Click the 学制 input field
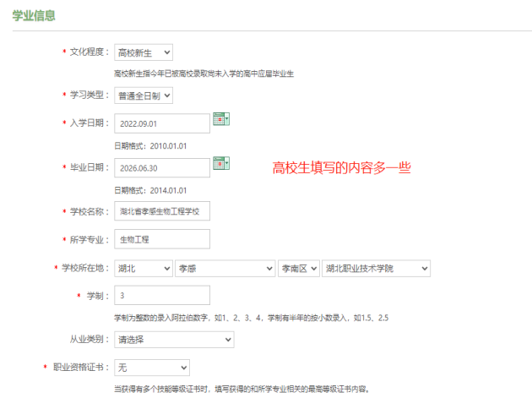 coord(161,295)
